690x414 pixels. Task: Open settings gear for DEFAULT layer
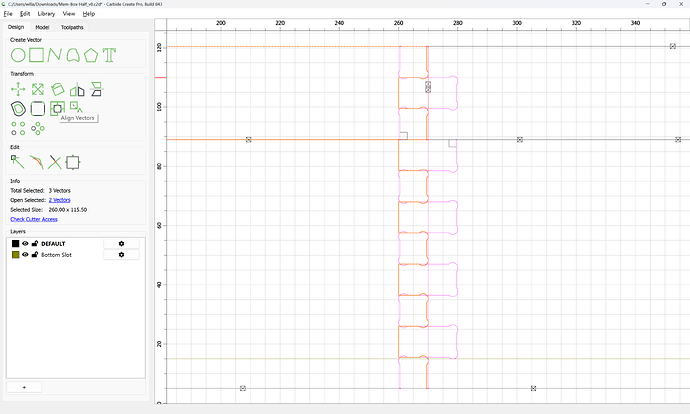pyautogui.click(x=121, y=243)
